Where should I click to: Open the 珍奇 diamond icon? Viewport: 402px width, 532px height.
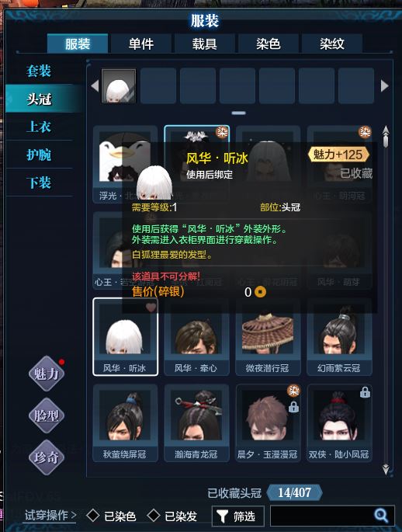click(46, 457)
